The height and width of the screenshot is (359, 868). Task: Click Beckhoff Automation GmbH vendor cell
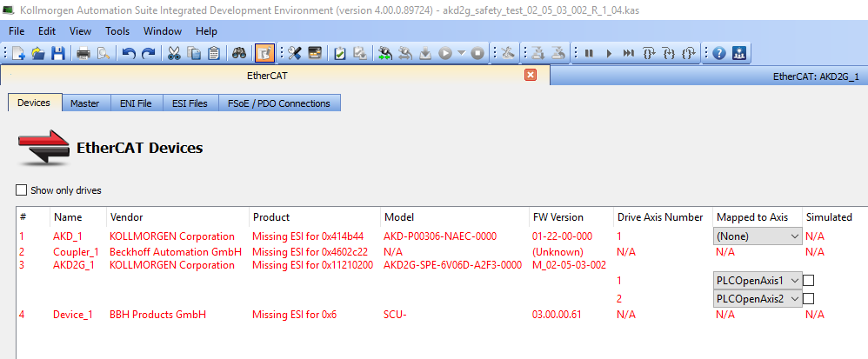coord(176,252)
